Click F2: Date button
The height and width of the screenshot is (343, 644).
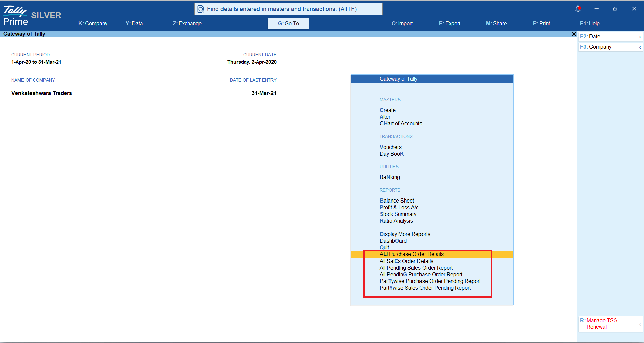pos(607,37)
